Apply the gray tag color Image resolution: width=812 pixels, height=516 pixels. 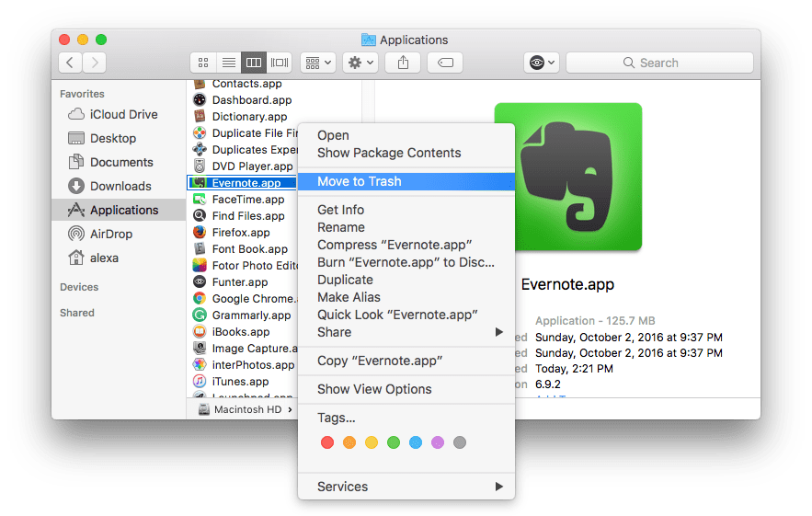460,442
